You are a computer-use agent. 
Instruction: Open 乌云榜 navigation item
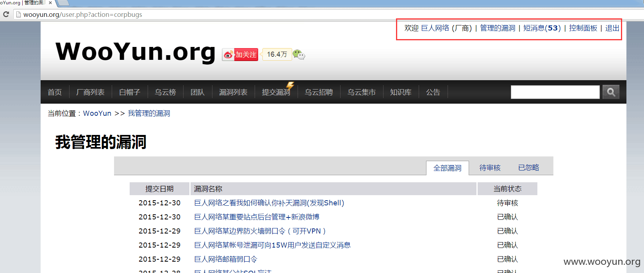(x=165, y=92)
